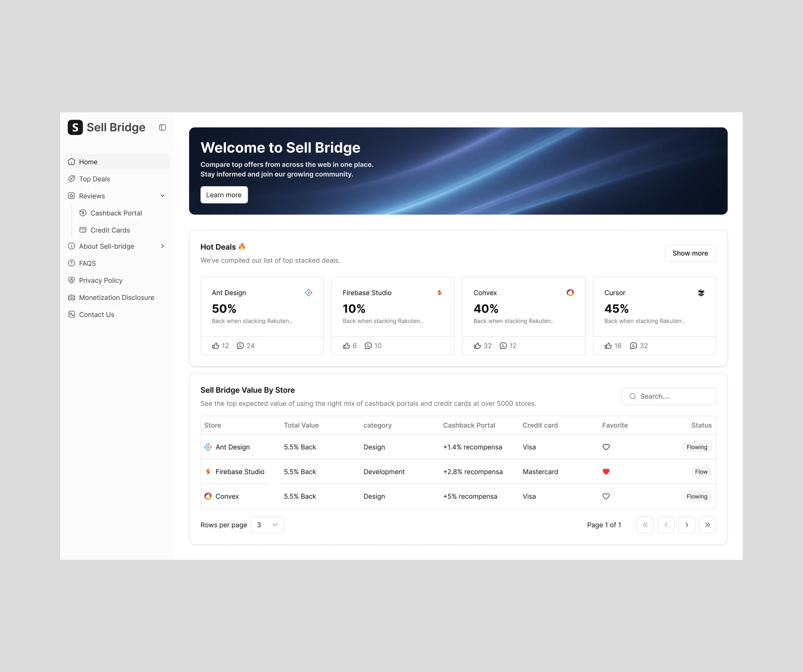Toggle the sidebar collapse icon
Screen dimensions: 803x672
click(x=162, y=127)
